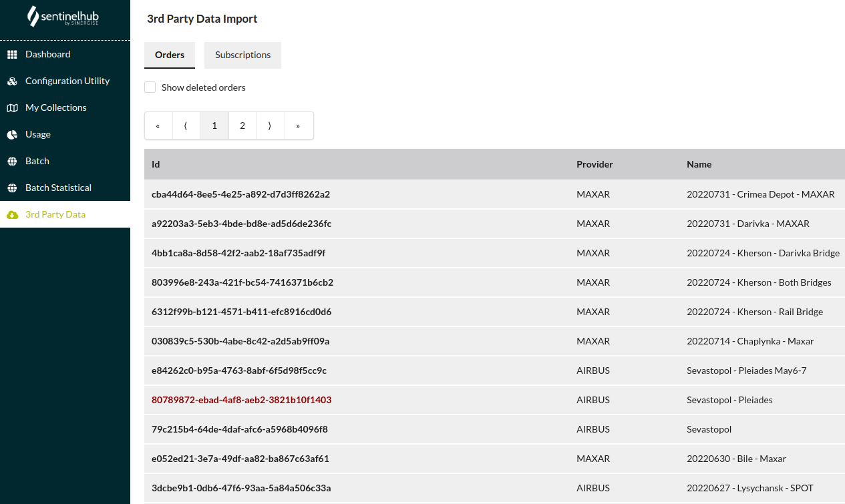Open order 030839c5-530b-4abe-8c42-a2d5ab9ff09a

pyautogui.click(x=240, y=341)
